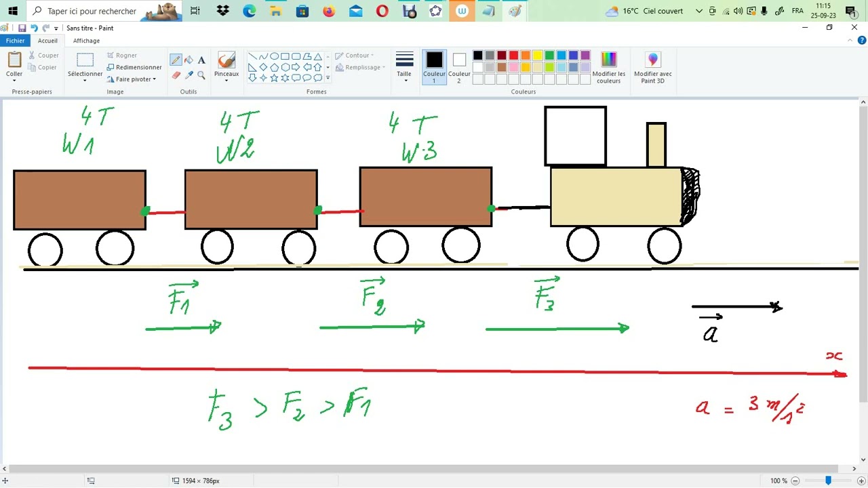
Task: Choose the rectangle shape
Action: point(285,56)
